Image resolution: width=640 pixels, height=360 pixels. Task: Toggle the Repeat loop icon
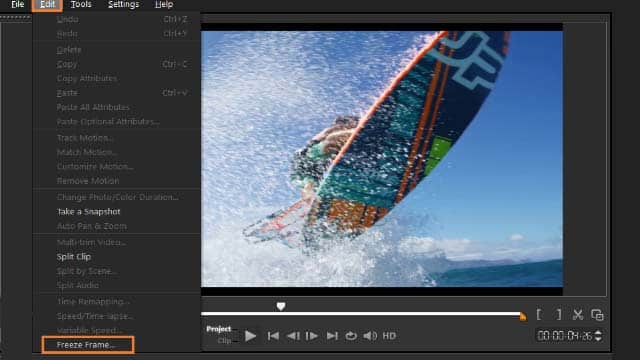pyautogui.click(x=351, y=336)
